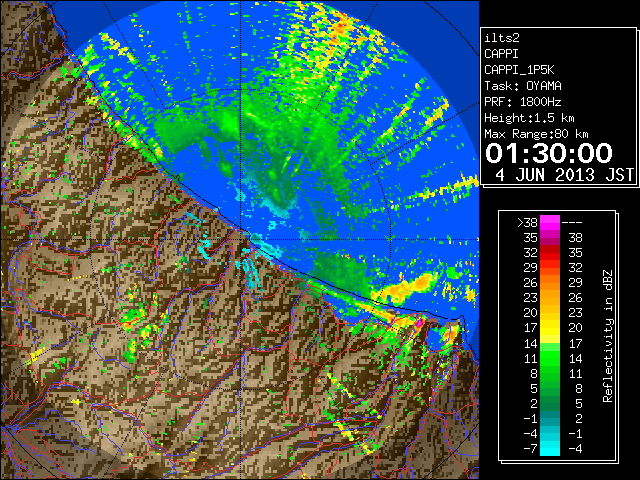
Task: Pick the teal -1 to 2 dBZ legend swatch
Action: (550, 418)
